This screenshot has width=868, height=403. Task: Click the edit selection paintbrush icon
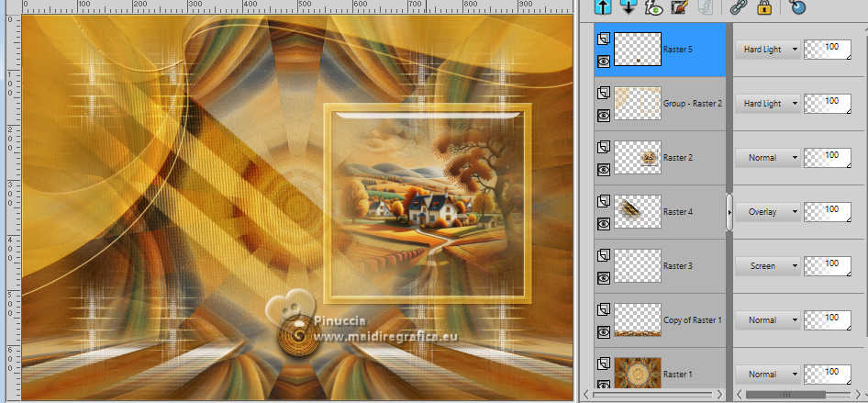pyautogui.click(x=679, y=7)
